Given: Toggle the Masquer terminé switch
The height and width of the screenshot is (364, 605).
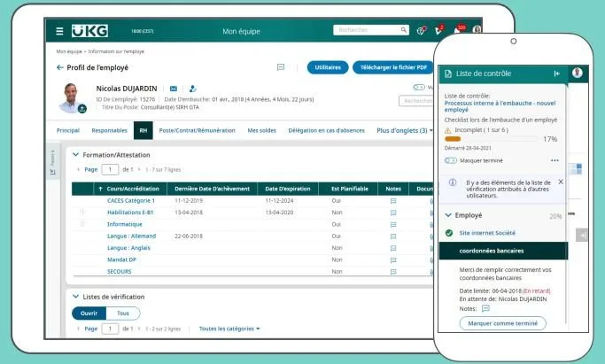Looking at the screenshot, I should 451,160.
